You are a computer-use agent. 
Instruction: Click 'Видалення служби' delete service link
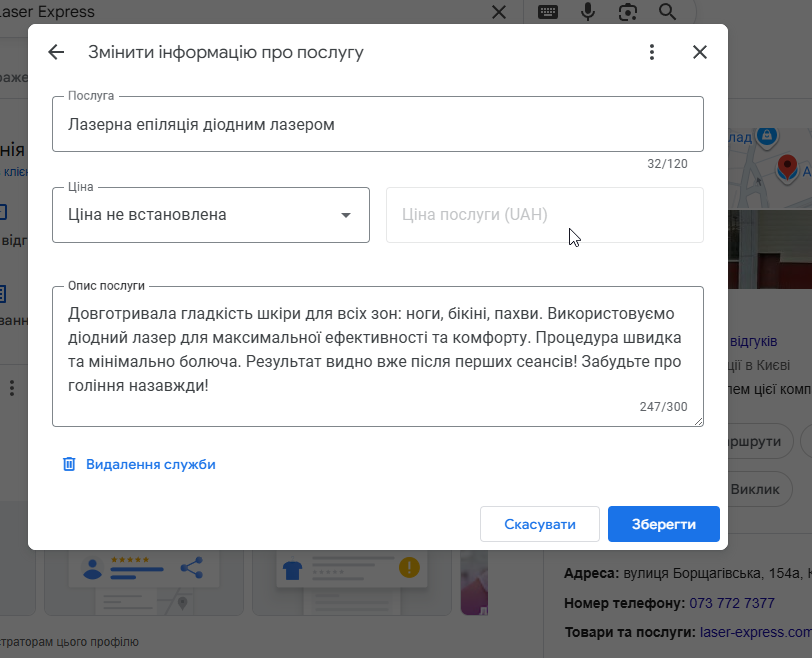pos(151,464)
